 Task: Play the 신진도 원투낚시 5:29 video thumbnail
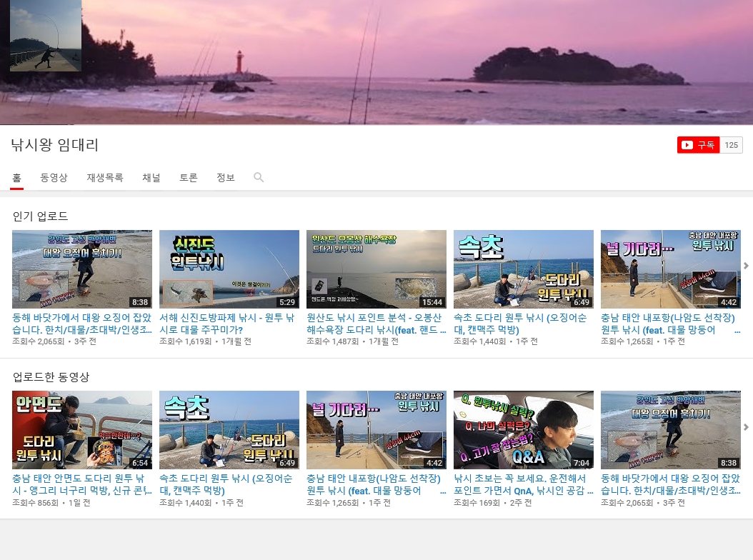[x=229, y=269]
